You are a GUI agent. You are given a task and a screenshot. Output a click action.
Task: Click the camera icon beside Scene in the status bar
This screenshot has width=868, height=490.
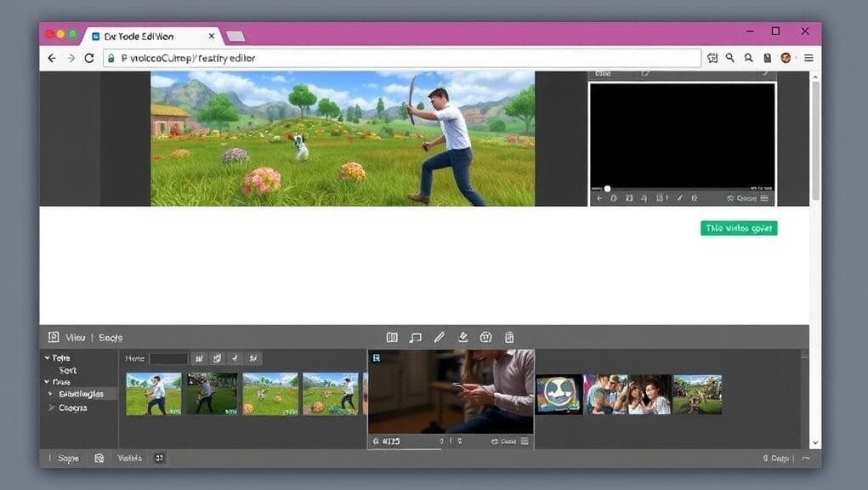[99, 458]
